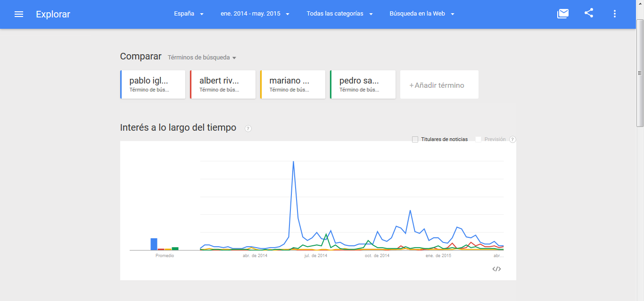Open the three-dot more options menu
644x301 pixels.
[614, 14]
